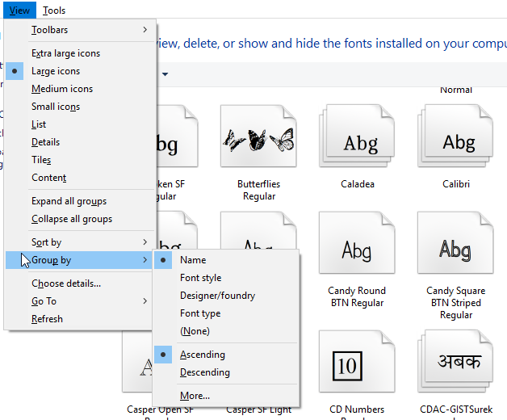The image size is (507, 420).
Task: Switch to List view
Action: (x=79, y=124)
